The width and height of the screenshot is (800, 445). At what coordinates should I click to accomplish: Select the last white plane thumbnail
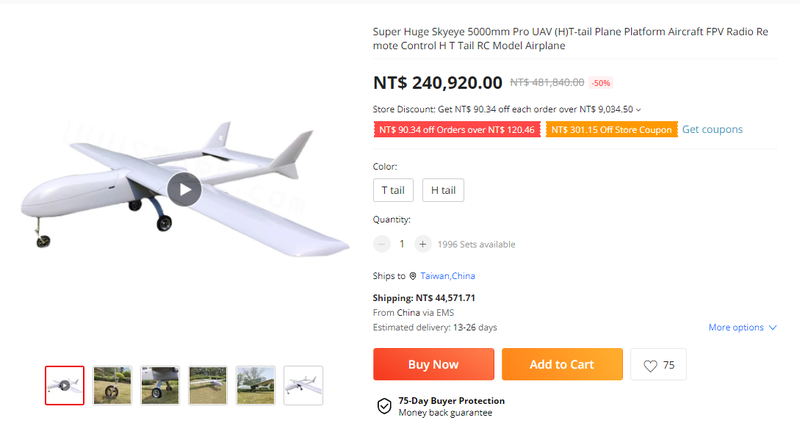[x=303, y=385]
